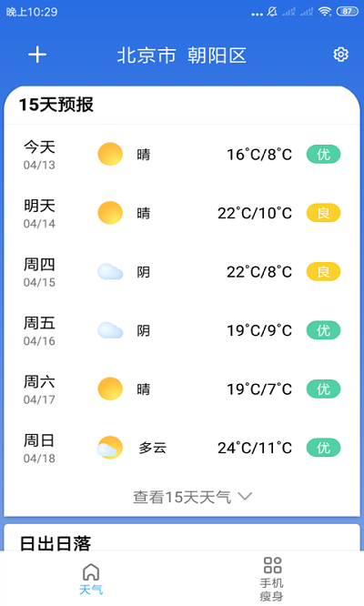364x606 pixels.
Task: Tap the cloud icon for 周五 04/16
Action: pyautogui.click(x=110, y=330)
